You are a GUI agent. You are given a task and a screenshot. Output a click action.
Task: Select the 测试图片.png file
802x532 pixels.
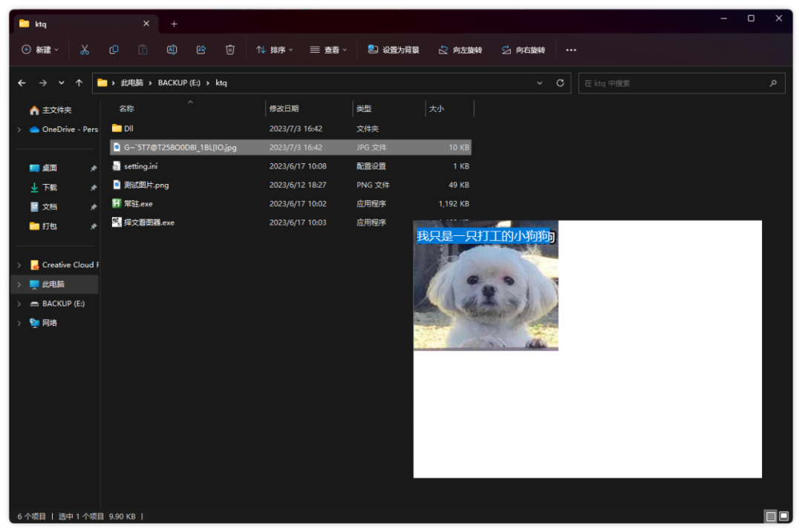(290, 185)
